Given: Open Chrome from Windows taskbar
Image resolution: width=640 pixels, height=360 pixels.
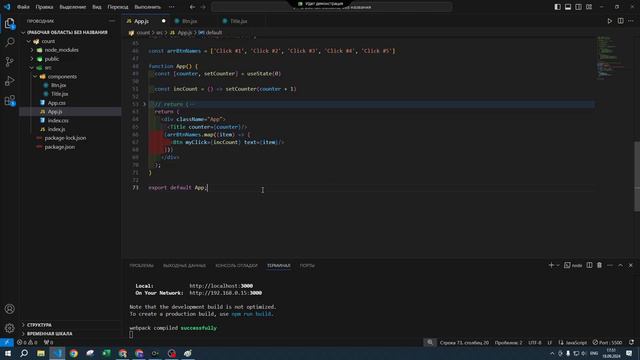Looking at the screenshot, I should (73, 353).
